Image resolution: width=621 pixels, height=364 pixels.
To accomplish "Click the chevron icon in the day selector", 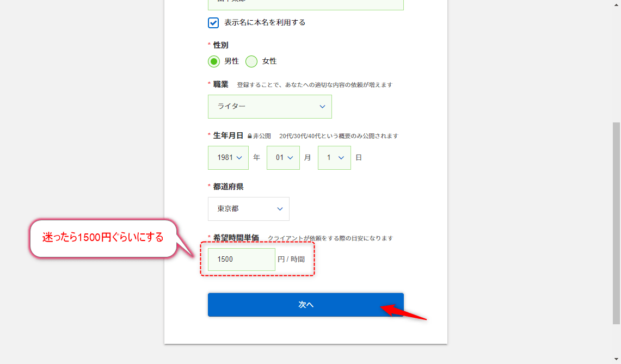I will coord(341,158).
